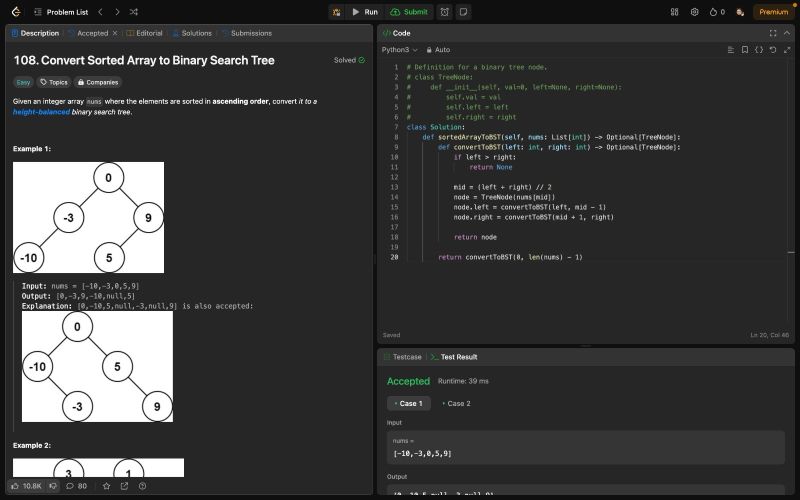Viewport: 800px width, 500px height.
Task: Click the Example 1 tree diagram
Action: coord(88,217)
